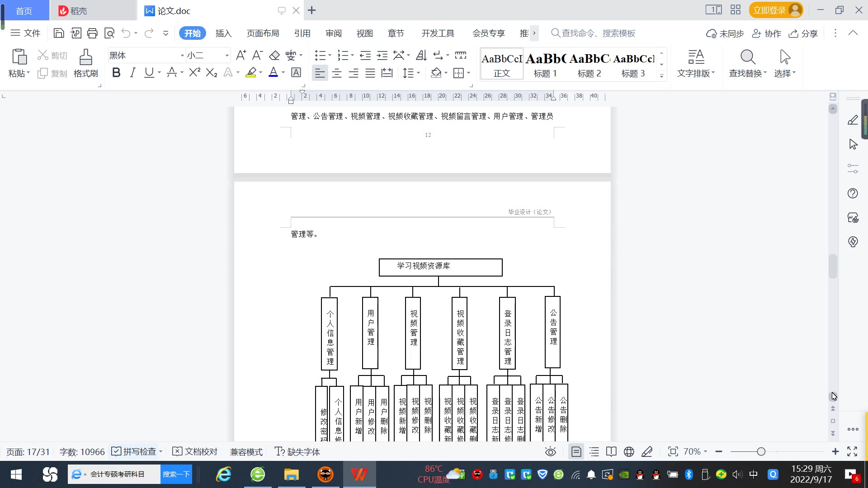Click the Superscript X² icon
Viewport: 868px width, 488px height.
[194, 73]
